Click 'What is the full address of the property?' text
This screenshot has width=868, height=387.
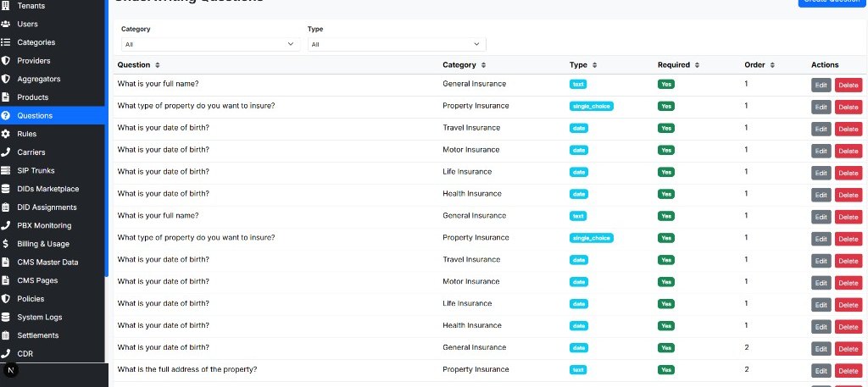pyautogui.click(x=187, y=369)
